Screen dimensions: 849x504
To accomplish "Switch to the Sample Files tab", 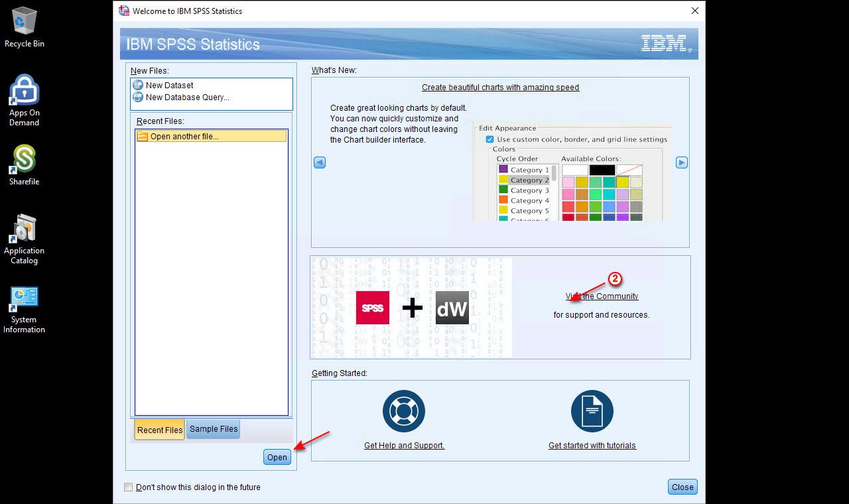I will point(213,429).
